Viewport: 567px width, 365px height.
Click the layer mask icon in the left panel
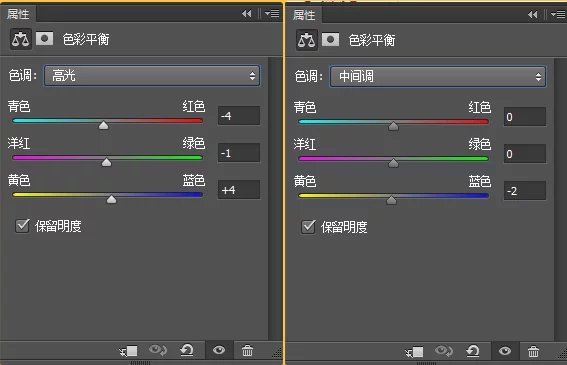pyautogui.click(x=44, y=38)
